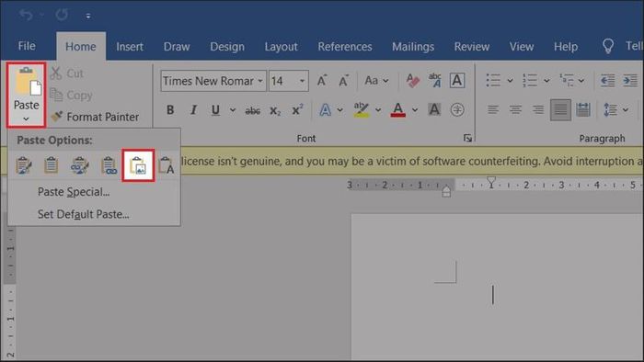Click the Copy button
The height and width of the screenshot is (362, 644).
pyautogui.click(x=71, y=96)
